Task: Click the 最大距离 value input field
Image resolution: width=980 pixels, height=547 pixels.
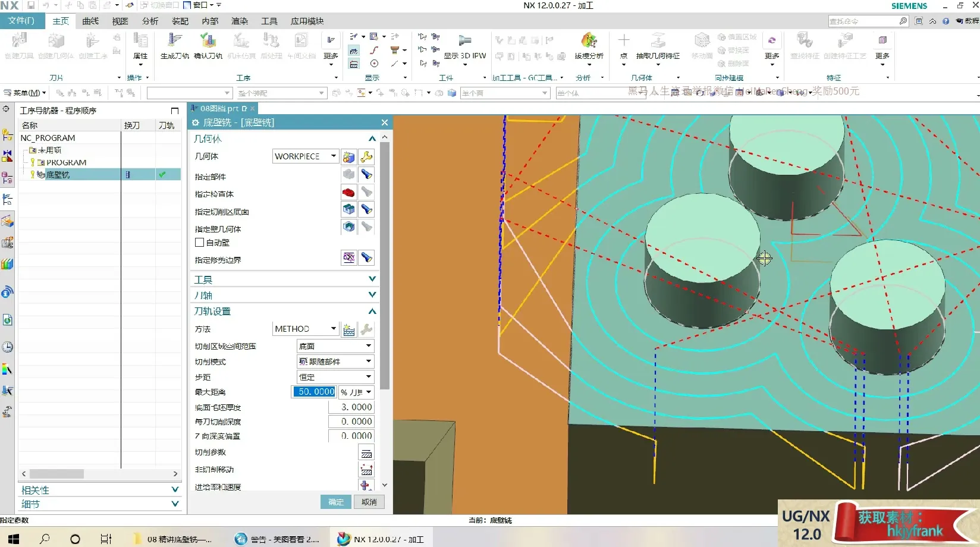Action: point(315,392)
